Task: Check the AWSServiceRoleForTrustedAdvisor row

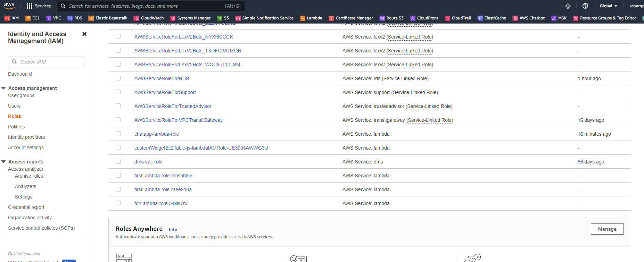Action: click(x=118, y=106)
